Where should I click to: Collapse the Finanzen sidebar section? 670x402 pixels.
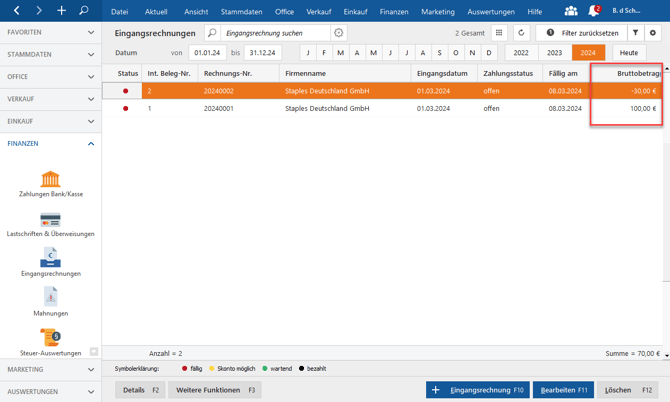point(50,144)
